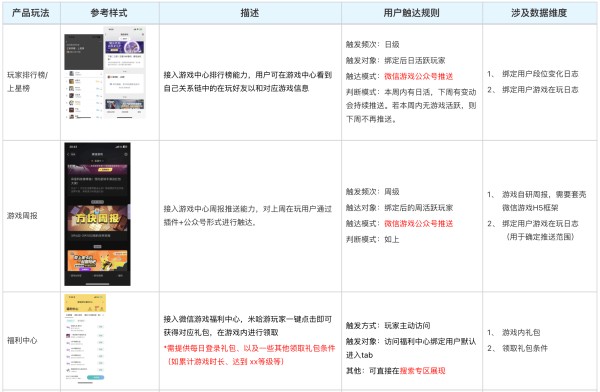Click 判断模式：本周内有日活 text
Image resolution: width=600 pixels, height=392 pixels.
[411, 106]
